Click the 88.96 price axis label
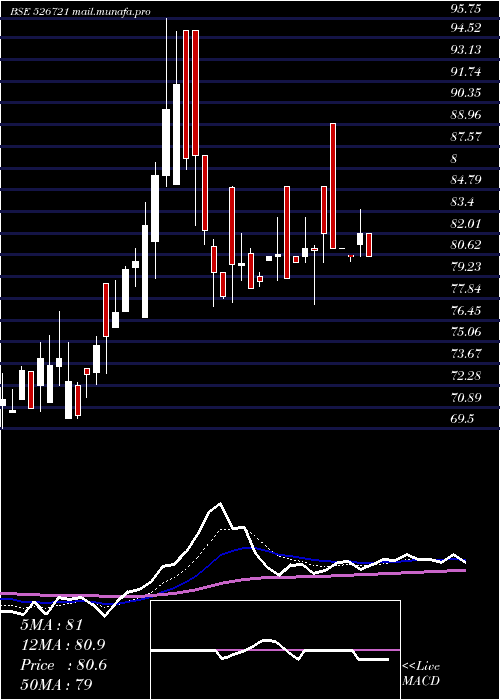The image size is (500, 700). pyautogui.click(x=466, y=115)
